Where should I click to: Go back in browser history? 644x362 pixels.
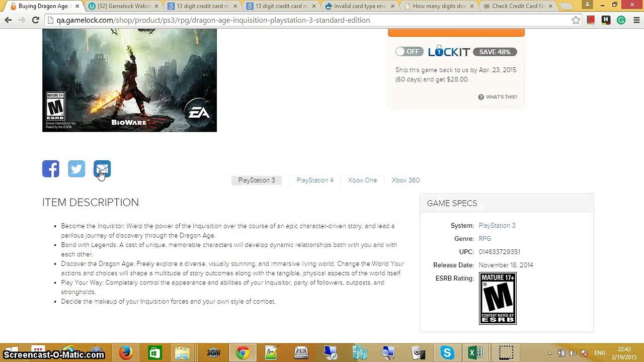(8, 20)
